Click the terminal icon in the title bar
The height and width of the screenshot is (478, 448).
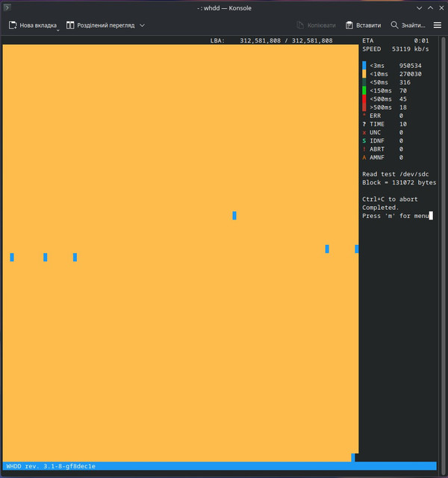coord(7,7)
